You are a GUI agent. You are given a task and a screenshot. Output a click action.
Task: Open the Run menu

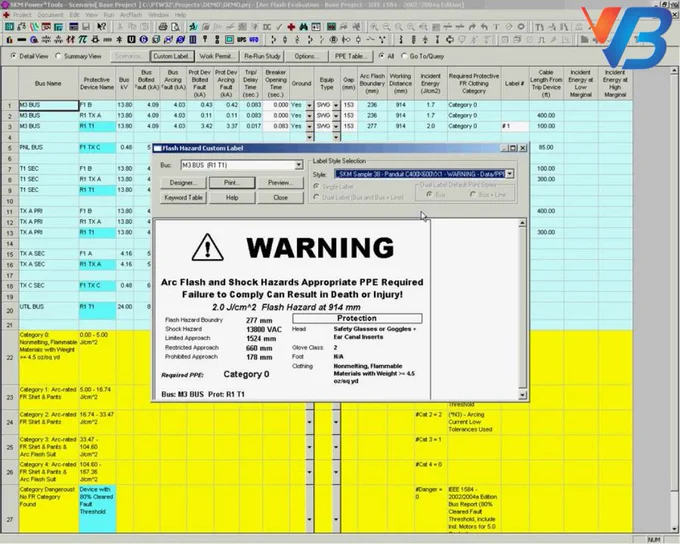click(x=108, y=15)
